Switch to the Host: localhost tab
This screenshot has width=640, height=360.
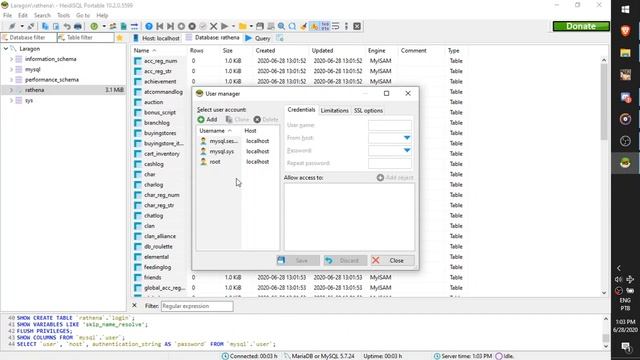tap(157, 38)
